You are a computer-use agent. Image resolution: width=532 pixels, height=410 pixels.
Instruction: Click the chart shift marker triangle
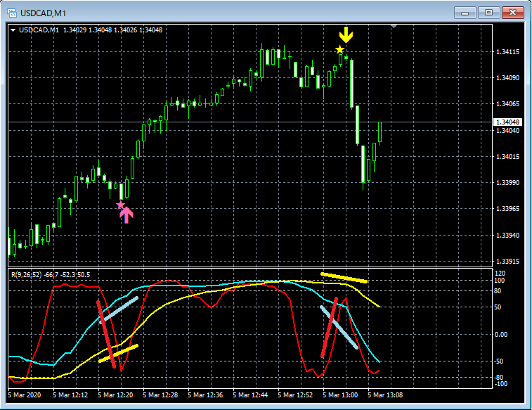(394, 26)
